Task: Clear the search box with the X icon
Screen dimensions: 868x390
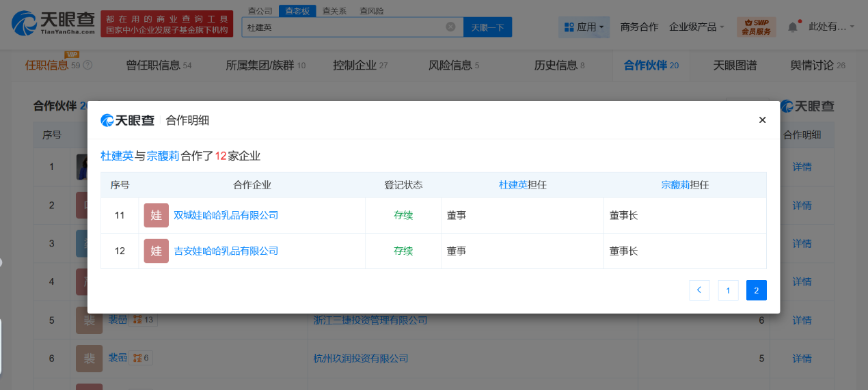Action: [450, 27]
